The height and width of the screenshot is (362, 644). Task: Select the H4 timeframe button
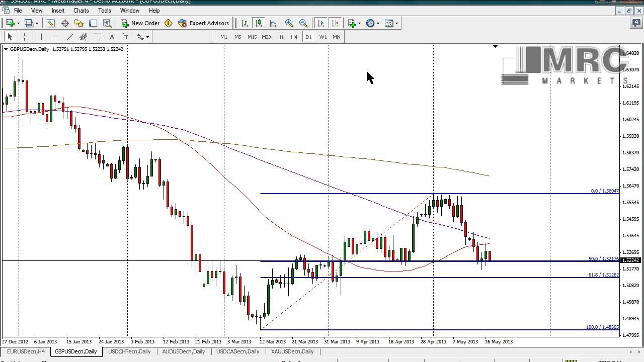(294, 37)
